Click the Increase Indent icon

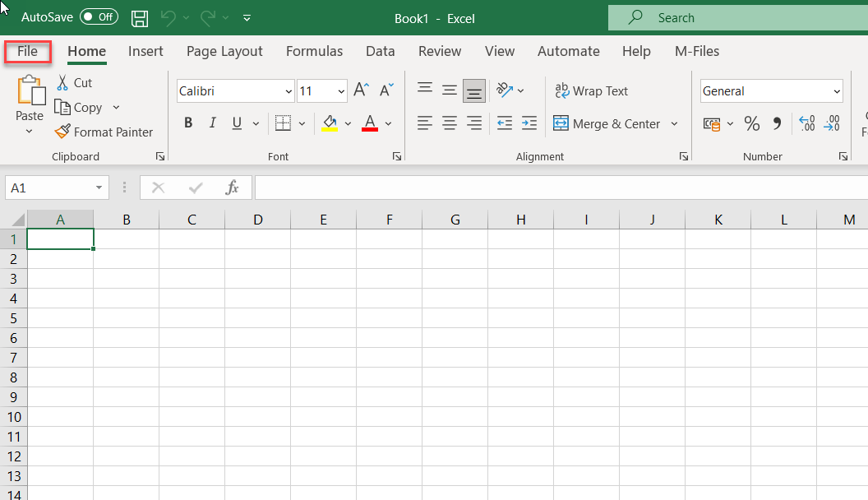click(x=529, y=123)
